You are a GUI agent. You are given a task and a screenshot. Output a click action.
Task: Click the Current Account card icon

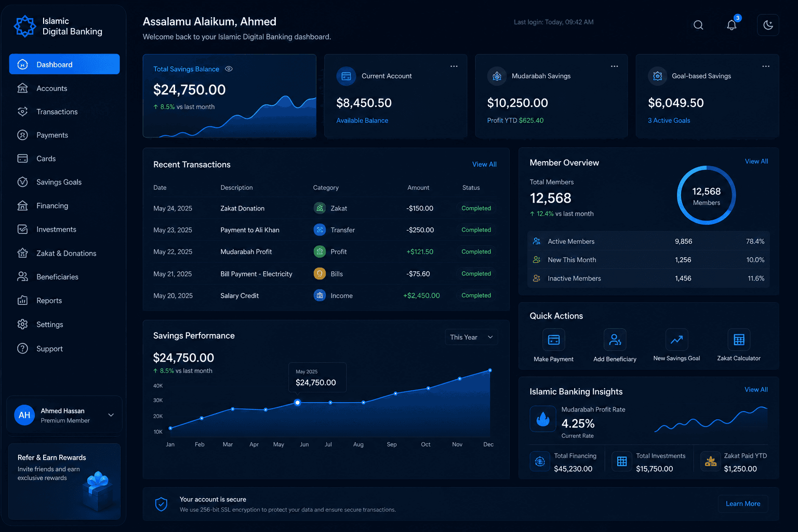click(x=346, y=76)
